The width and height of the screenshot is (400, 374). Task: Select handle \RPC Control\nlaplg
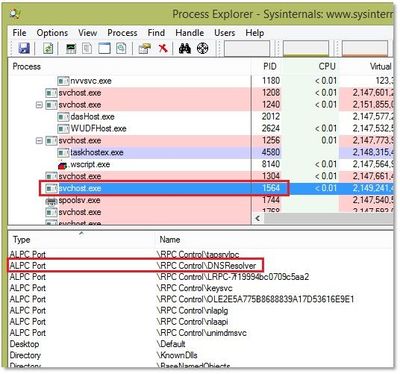[x=192, y=311]
